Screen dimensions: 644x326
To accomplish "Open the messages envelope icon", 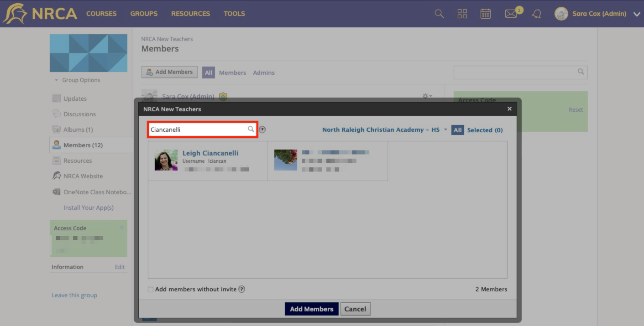I will click(511, 14).
